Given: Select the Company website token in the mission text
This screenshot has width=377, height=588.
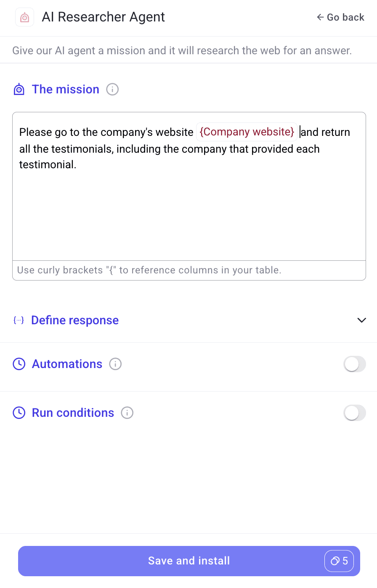Looking at the screenshot, I should coord(247,132).
